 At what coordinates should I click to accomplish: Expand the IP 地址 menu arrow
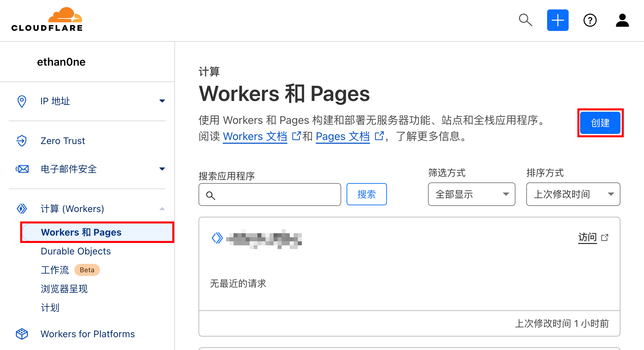[x=162, y=101]
